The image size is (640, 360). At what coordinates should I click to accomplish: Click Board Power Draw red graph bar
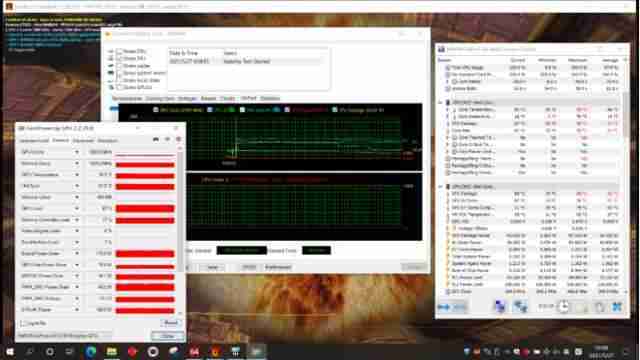pos(145,253)
